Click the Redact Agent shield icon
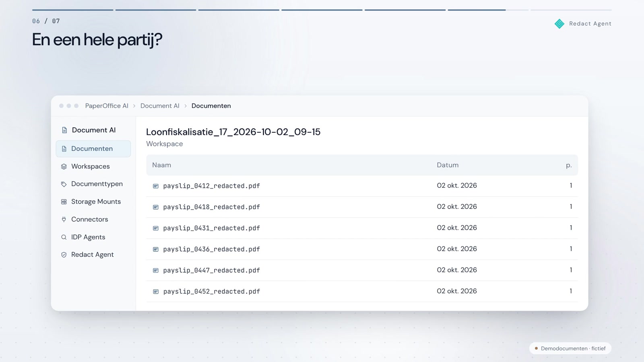The height and width of the screenshot is (362, 644). tap(64, 255)
